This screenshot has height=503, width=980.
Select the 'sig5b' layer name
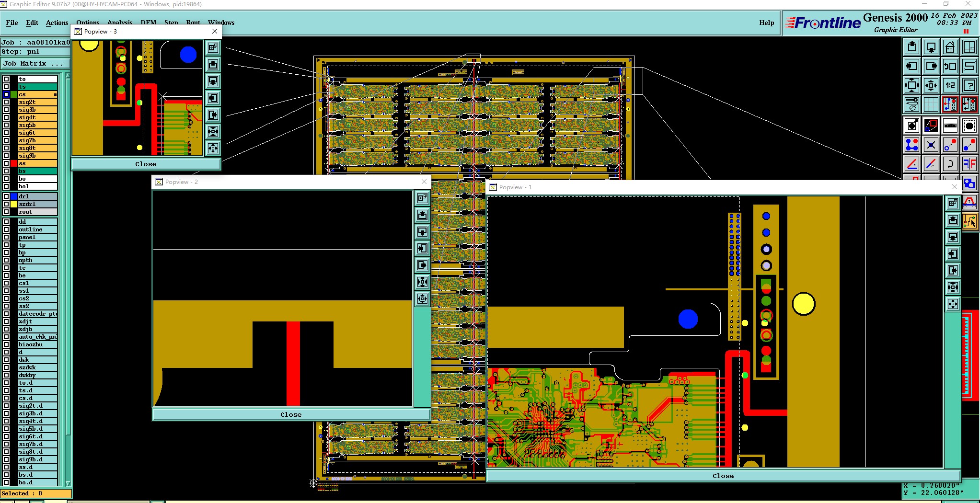click(x=38, y=125)
